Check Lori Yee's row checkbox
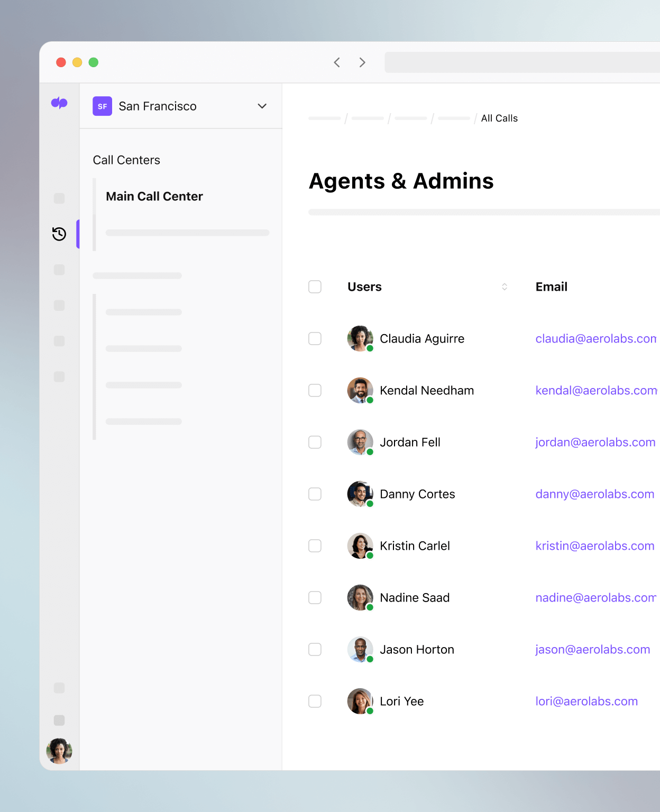 tap(315, 701)
